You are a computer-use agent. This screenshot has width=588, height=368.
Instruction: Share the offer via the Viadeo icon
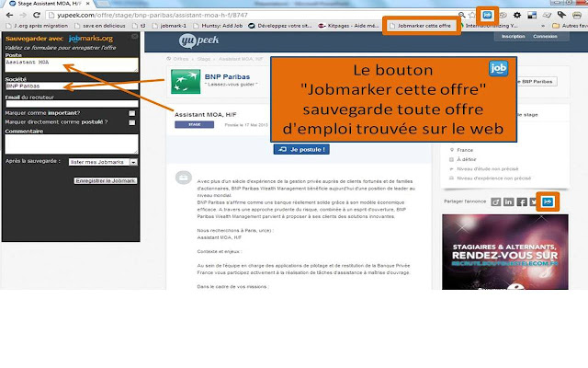pyautogui.click(x=496, y=202)
